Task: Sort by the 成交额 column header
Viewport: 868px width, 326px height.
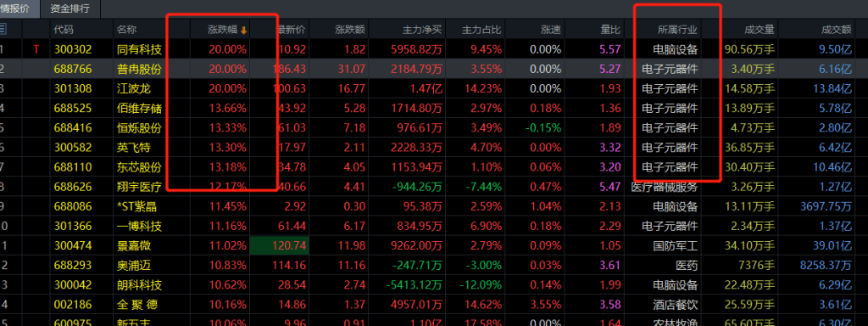Action: [837, 30]
